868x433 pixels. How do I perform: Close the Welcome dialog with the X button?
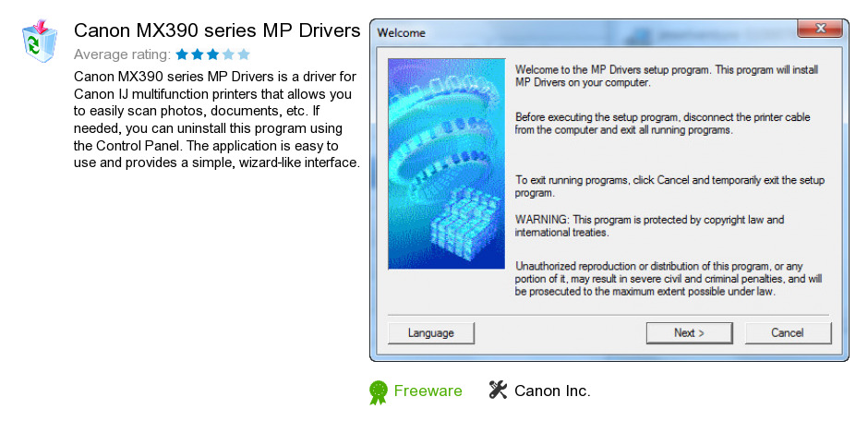[x=820, y=29]
